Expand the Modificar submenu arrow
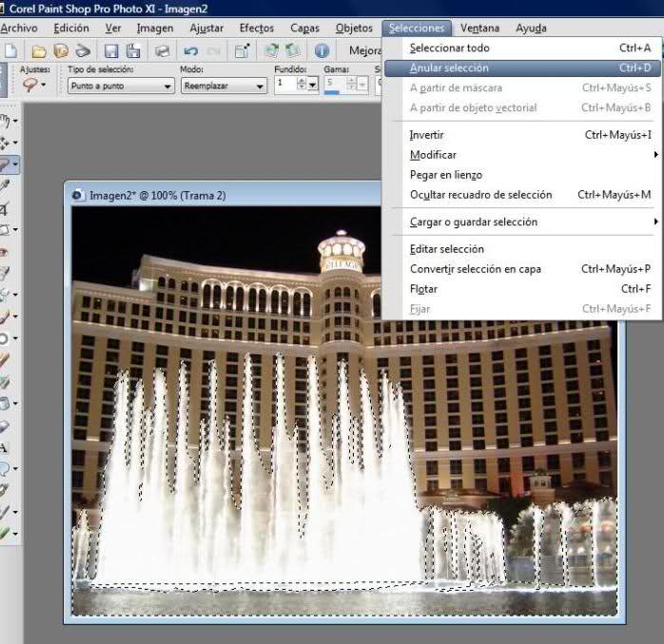 point(655,154)
